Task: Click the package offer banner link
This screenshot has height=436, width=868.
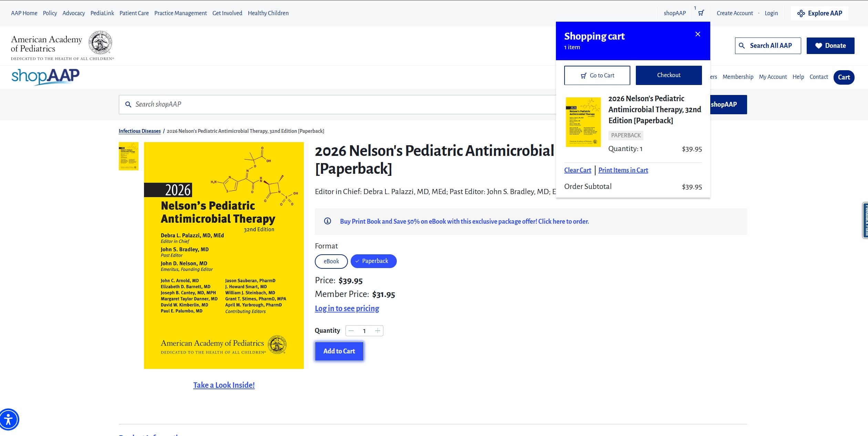Action: 464,221
